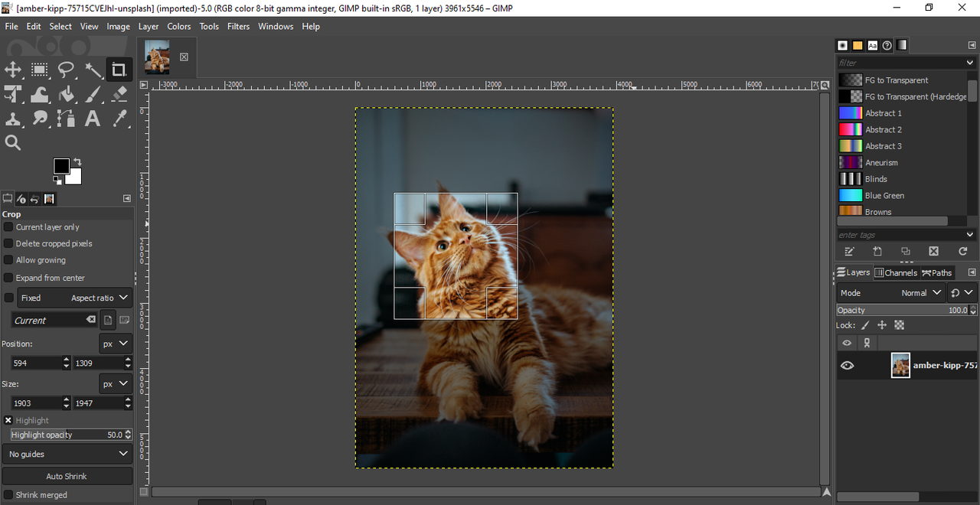Image resolution: width=980 pixels, height=505 pixels.
Task: Open the Colors menu
Action: [179, 26]
